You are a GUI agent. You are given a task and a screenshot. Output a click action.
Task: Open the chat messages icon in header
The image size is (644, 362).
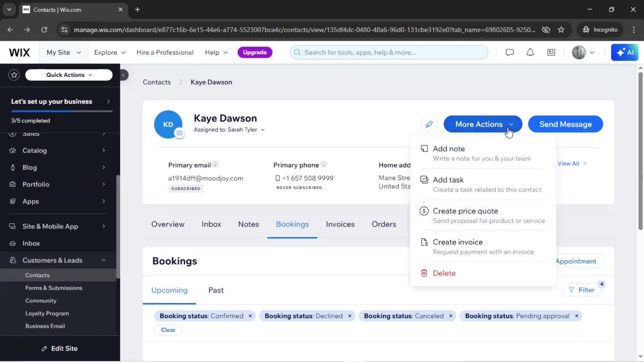509,52
